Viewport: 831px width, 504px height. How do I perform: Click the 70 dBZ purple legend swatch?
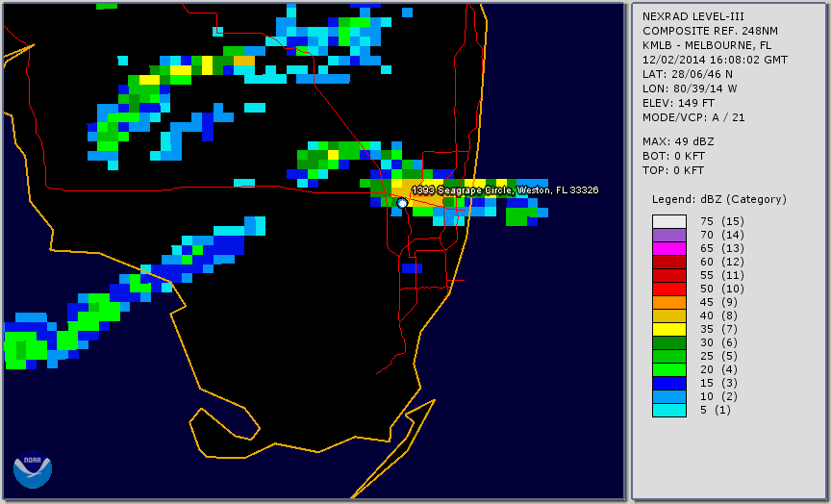coord(669,236)
